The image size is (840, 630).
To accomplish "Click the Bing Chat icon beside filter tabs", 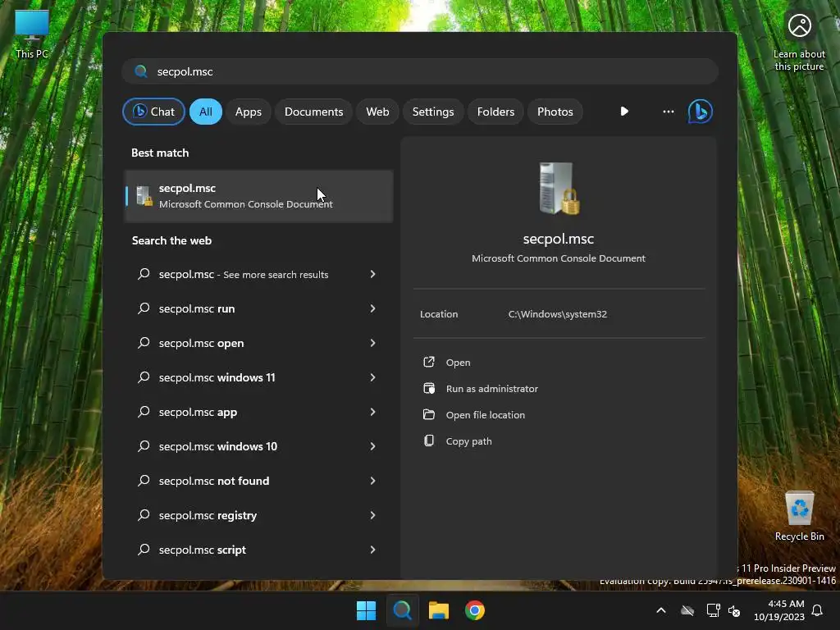I will pyautogui.click(x=701, y=112).
